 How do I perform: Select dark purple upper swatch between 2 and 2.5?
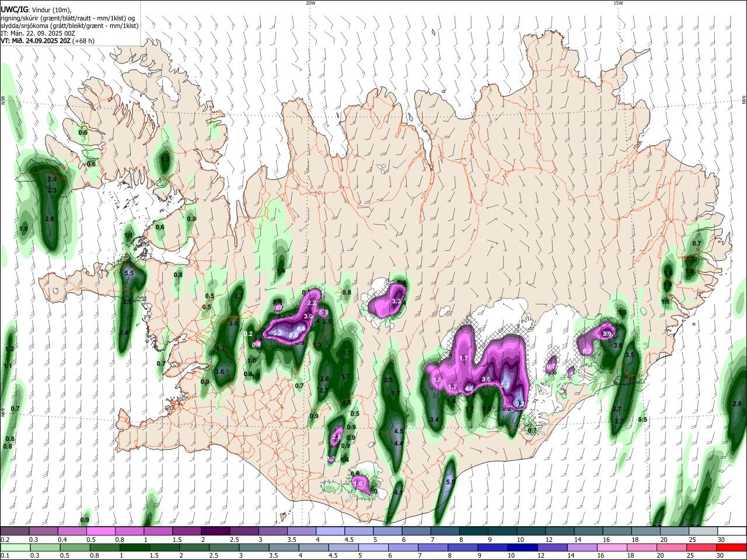pyautogui.click(x=216, y=531)
